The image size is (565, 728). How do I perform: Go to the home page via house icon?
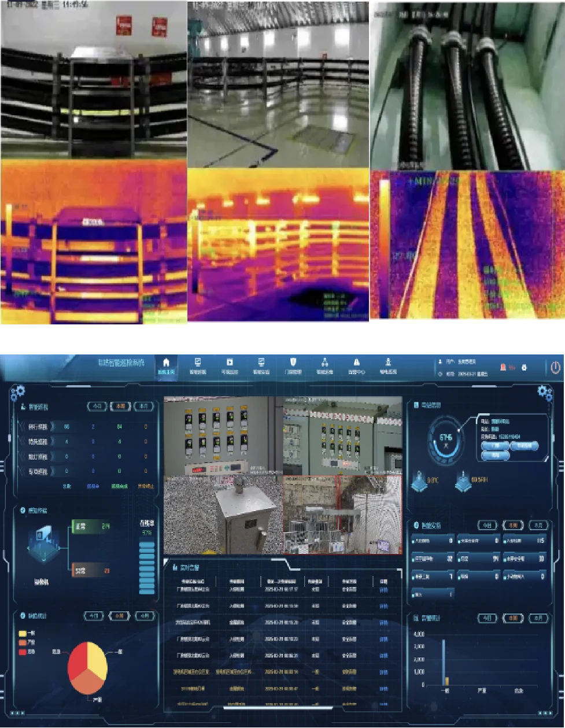pos(166,363)
